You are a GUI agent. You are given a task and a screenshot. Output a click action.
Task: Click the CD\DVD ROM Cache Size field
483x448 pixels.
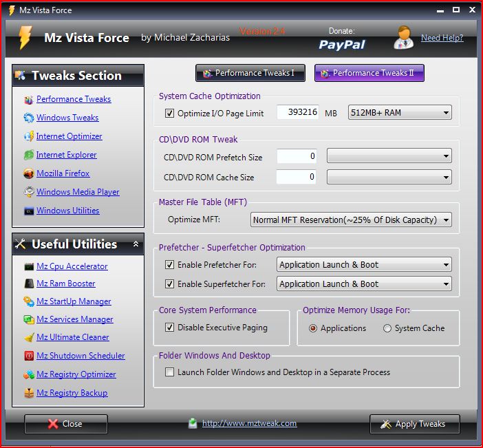[x=297, y=177]
